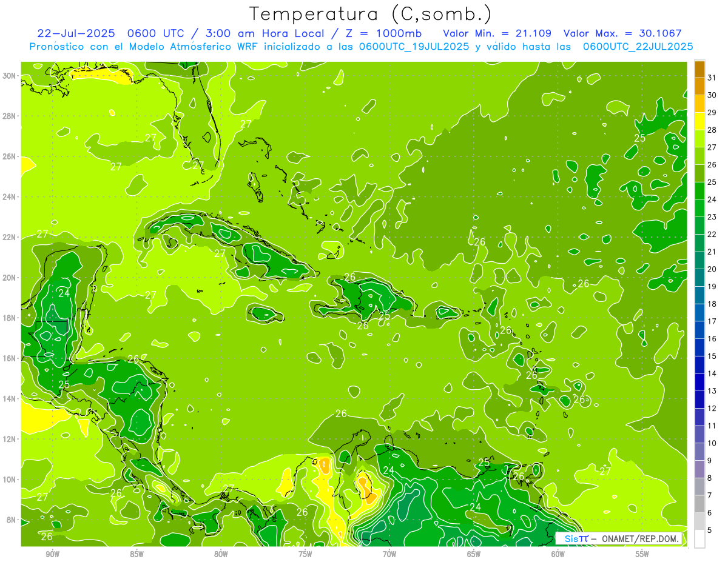Click the 'Z = 1000mb' level text

click(x=382, y=33)
